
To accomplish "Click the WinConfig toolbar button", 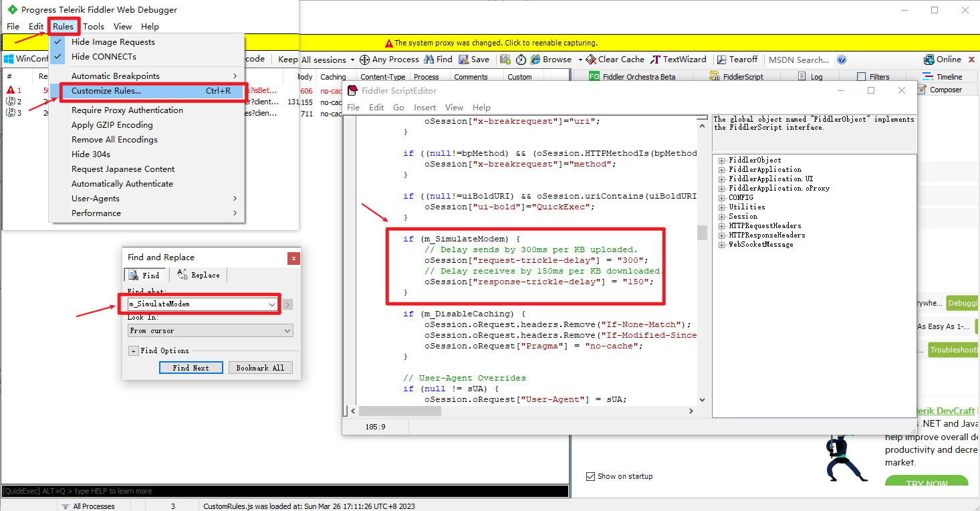I will pos(25,59).
